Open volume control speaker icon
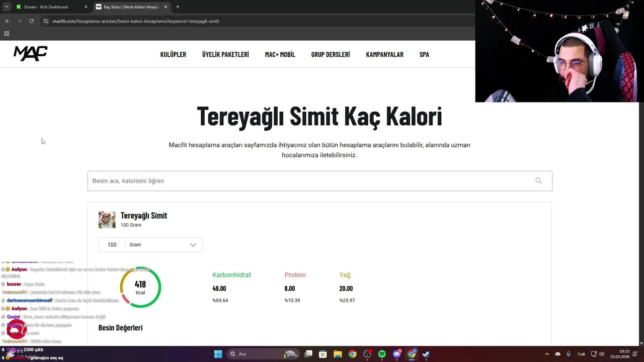 [601, 354]
